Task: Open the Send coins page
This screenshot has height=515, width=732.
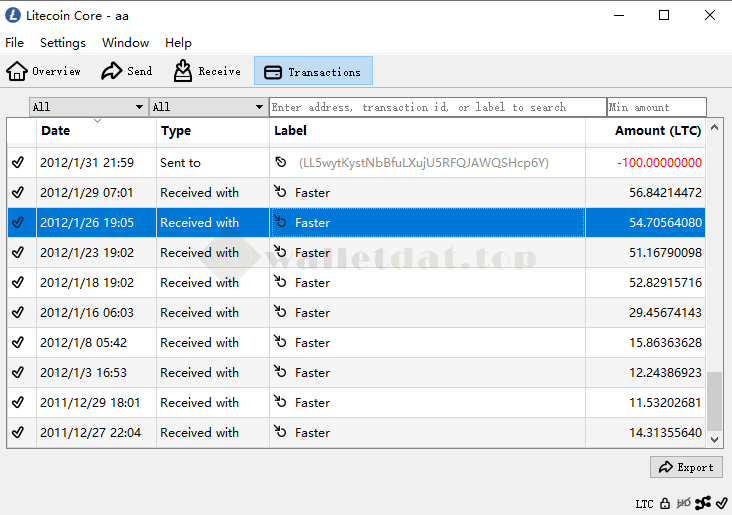Action: 127,71
